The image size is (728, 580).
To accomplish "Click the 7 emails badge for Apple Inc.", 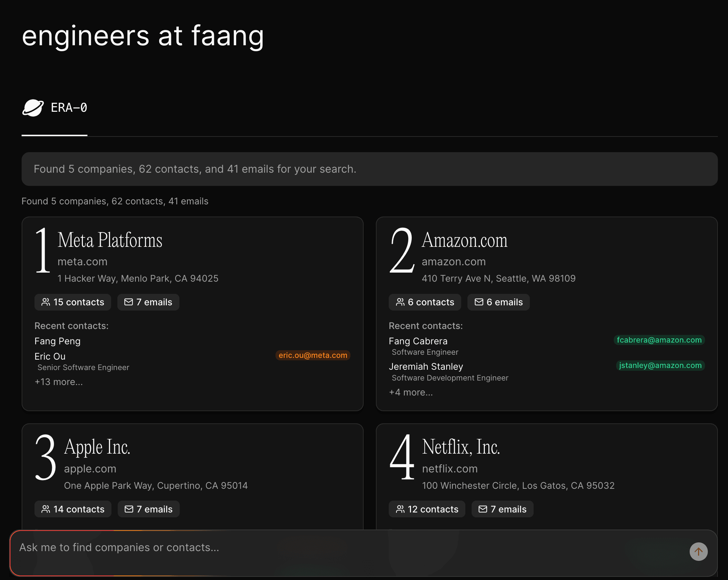I will click(149, 509).
